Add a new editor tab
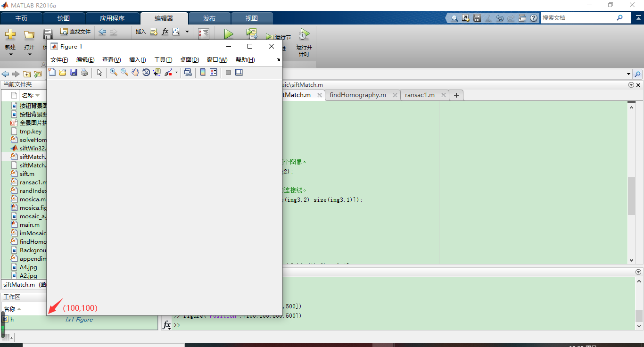Screen dimensions: 644x347 coord(456,95)
